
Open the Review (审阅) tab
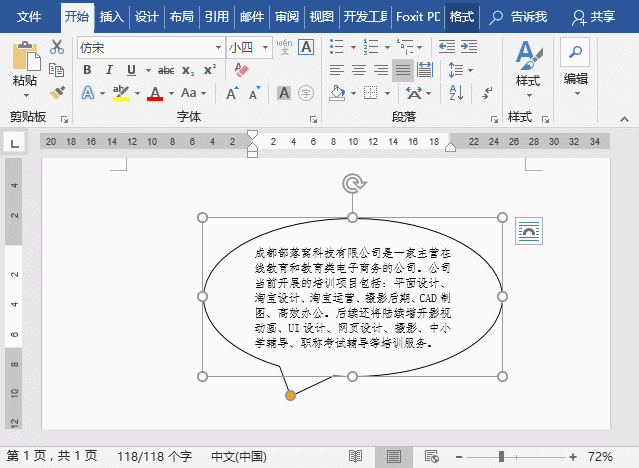tap(286, 17)
